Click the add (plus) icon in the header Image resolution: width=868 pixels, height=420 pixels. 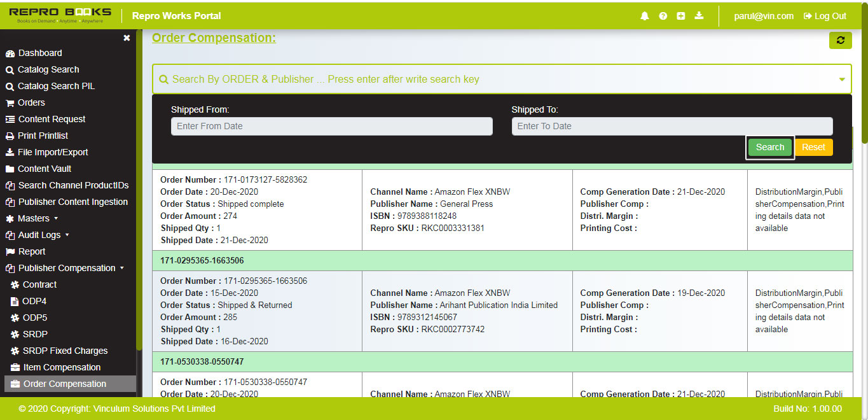click(x=680, y=15)
